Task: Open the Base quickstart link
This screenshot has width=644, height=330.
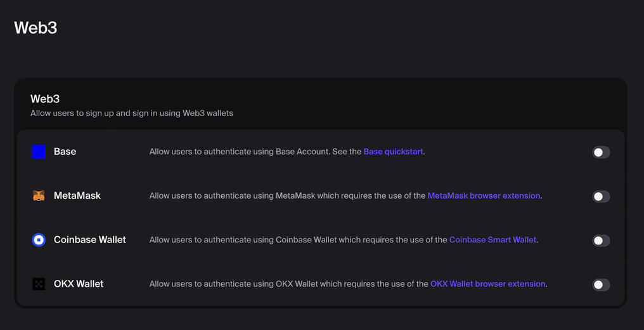Action: click(393, 152)
